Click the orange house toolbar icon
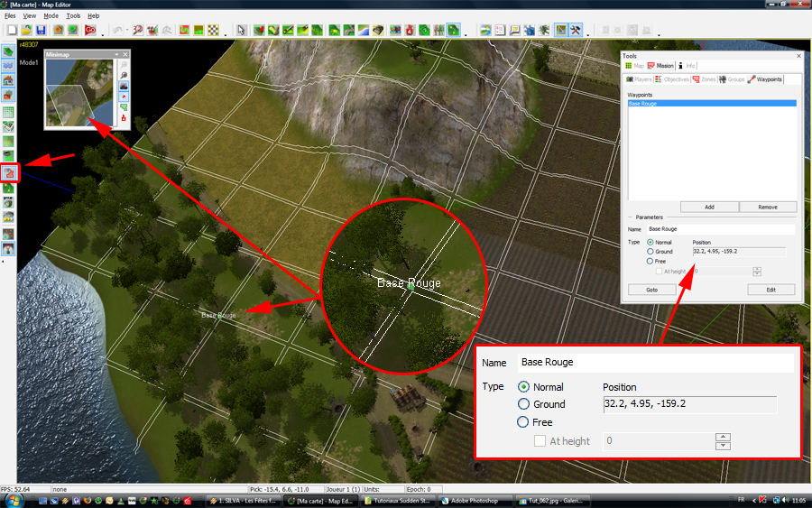The width and height of the screenshot is (812, 508). click(58, 30)
